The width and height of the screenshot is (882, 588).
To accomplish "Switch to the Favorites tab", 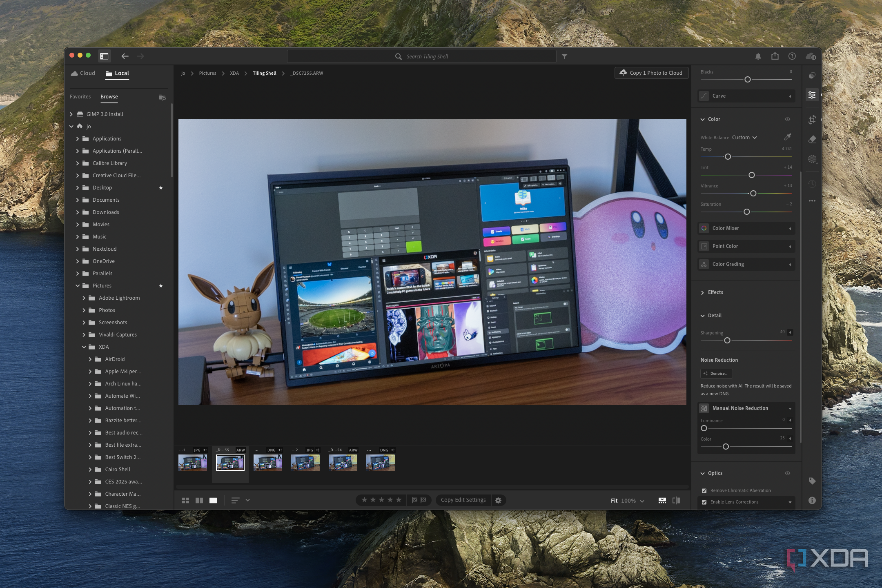I will click(x=80, y=97).
